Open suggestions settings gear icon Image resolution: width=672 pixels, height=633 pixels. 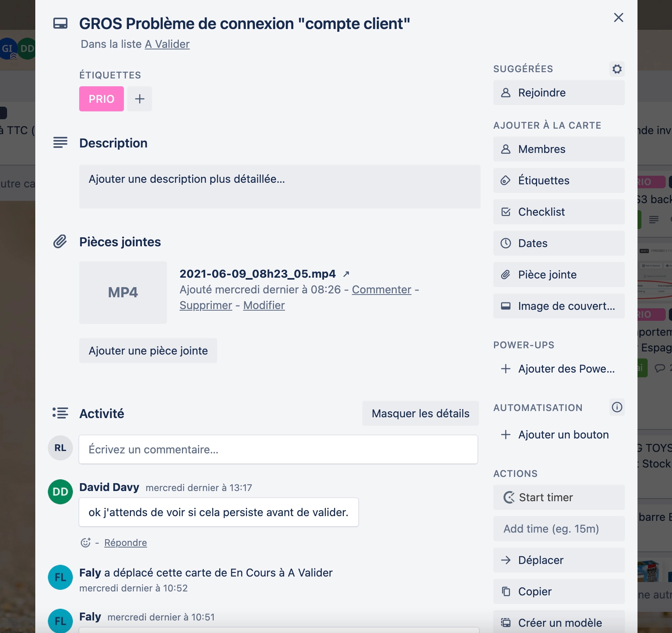(617, 69)
